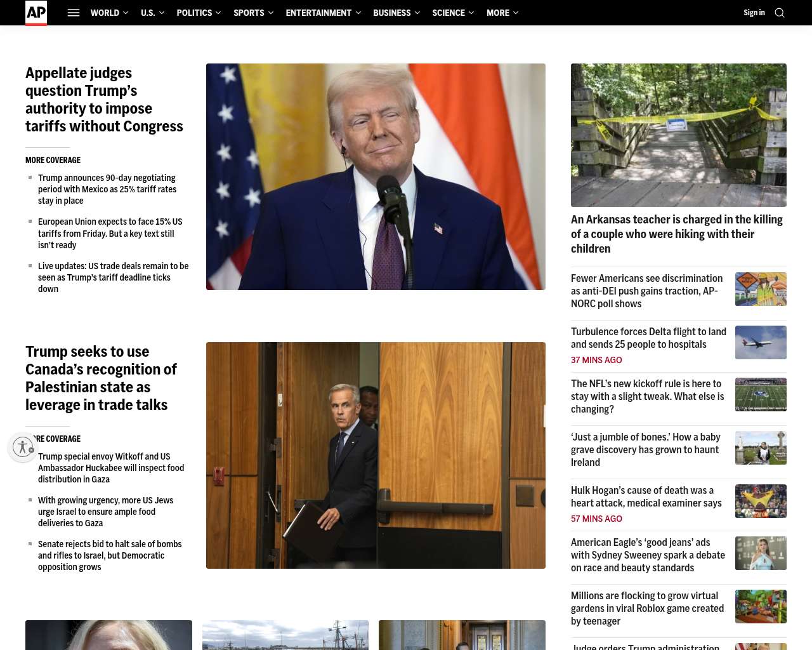812x650 pixels.
Task: Expand the World menu chevron
Action: pos(126,13)
